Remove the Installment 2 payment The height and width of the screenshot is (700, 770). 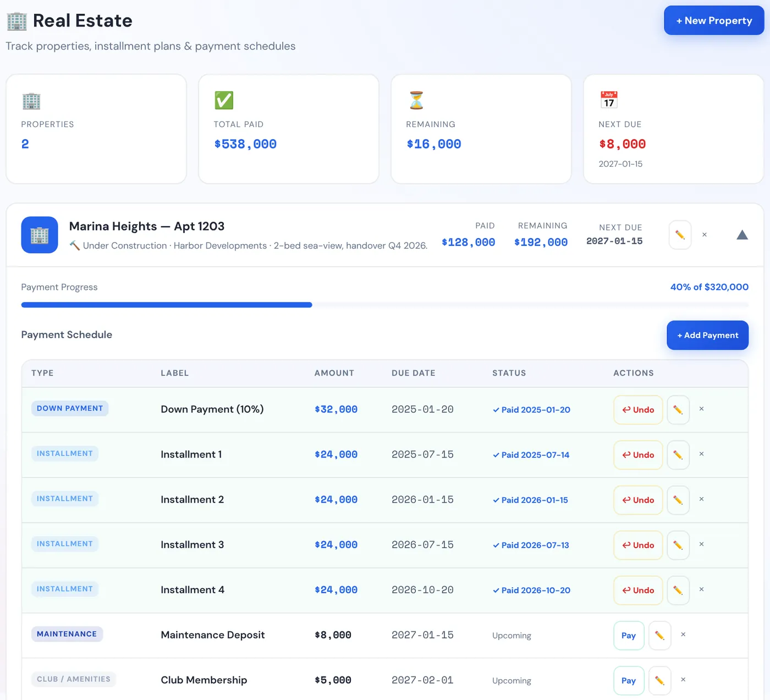[701, 499]
